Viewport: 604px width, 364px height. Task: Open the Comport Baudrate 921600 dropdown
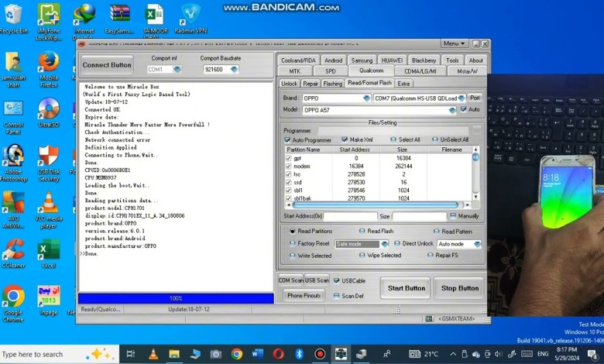234,70
